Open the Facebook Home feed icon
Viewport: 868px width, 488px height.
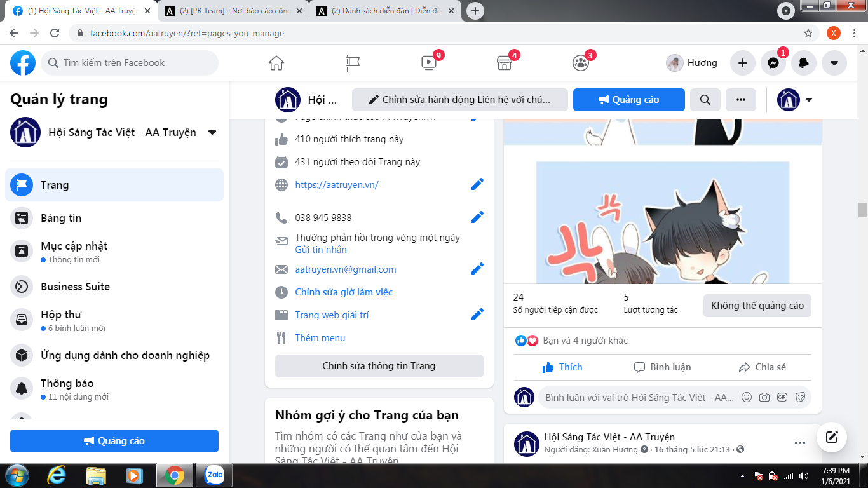pos(276,63)
